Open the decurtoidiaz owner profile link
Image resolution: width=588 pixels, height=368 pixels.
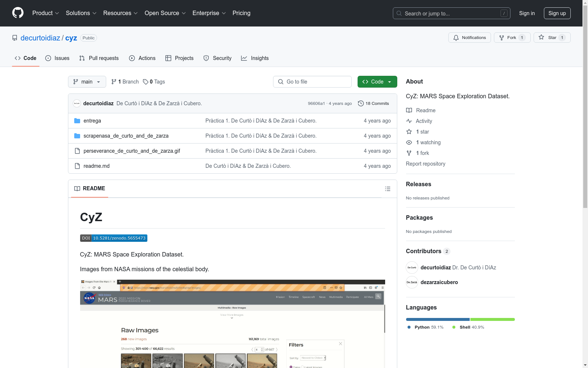click(40, 38)
